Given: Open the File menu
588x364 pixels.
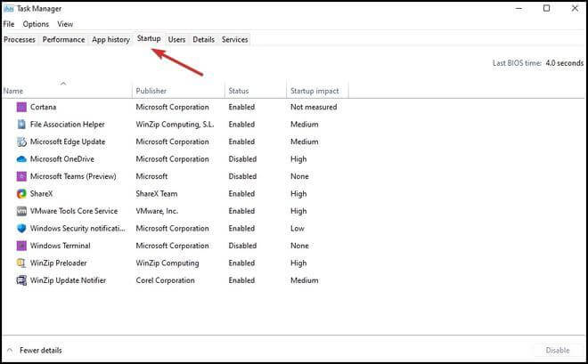Looking at the screenshot, I should click(9, 24).
